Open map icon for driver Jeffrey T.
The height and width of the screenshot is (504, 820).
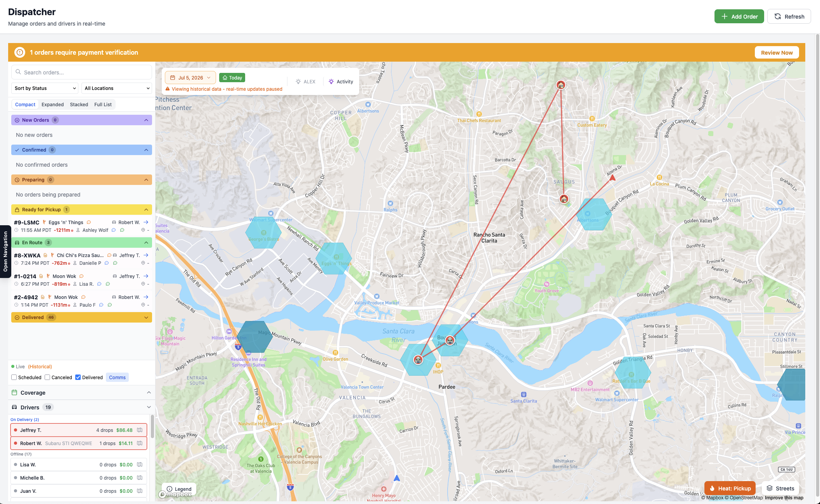pyautogui.click(x=140, y=430)
